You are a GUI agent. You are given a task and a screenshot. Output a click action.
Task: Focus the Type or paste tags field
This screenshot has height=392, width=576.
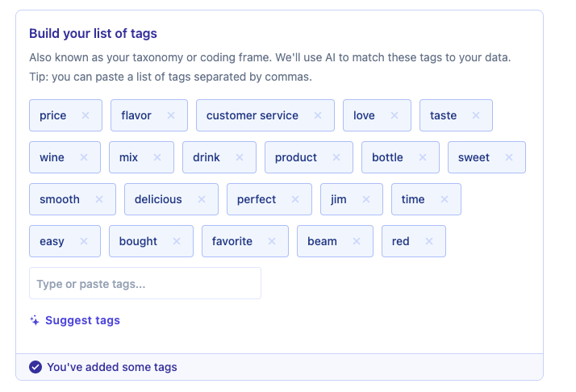coord(145,283)
